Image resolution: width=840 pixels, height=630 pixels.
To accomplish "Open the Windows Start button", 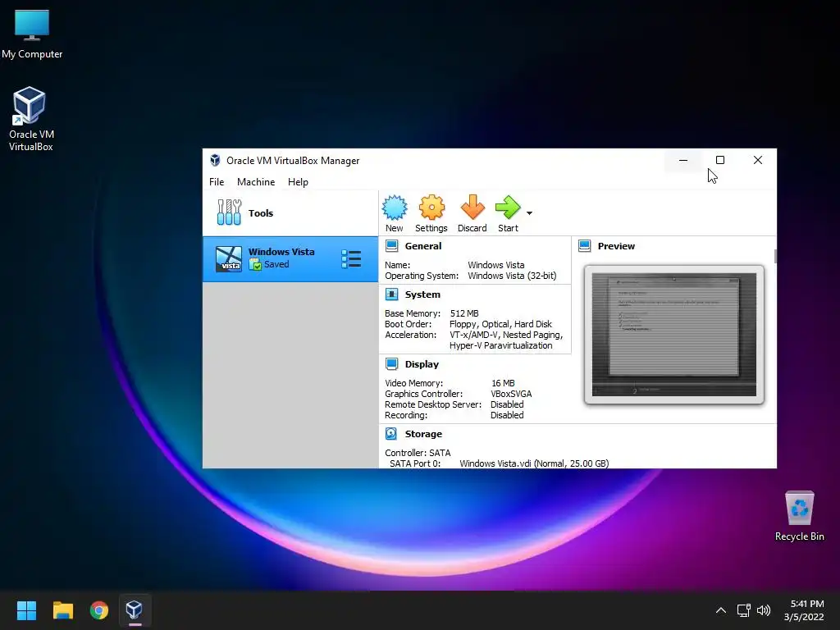I will [x=26, y=610].
